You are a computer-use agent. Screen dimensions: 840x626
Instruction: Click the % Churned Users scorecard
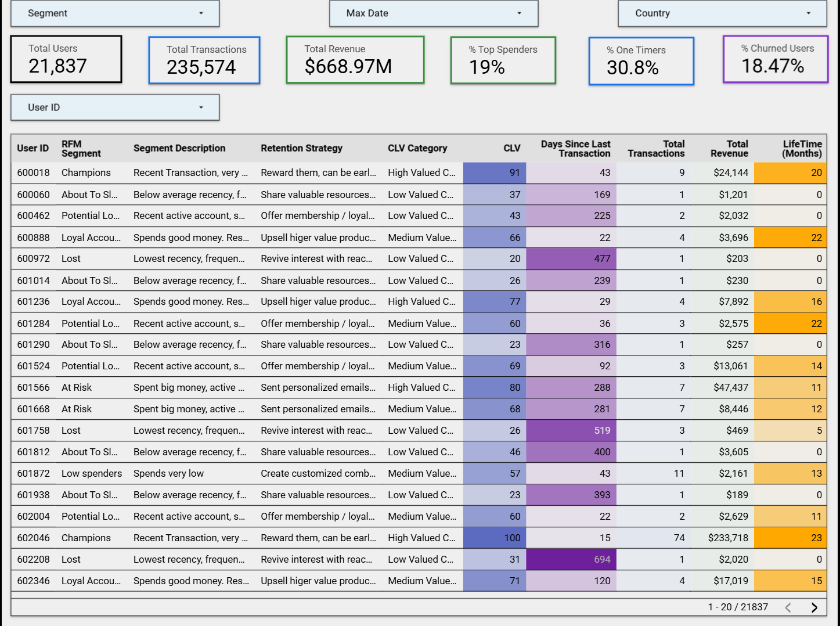776,59
